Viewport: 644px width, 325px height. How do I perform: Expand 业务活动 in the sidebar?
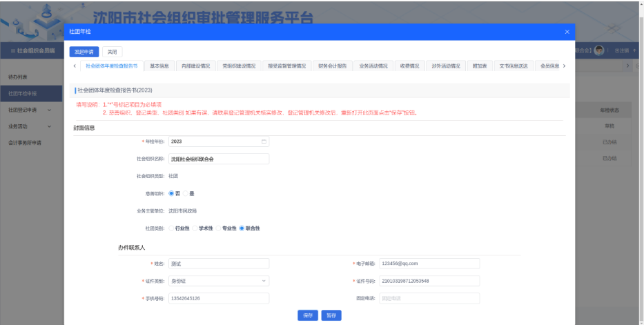[30, 126]
